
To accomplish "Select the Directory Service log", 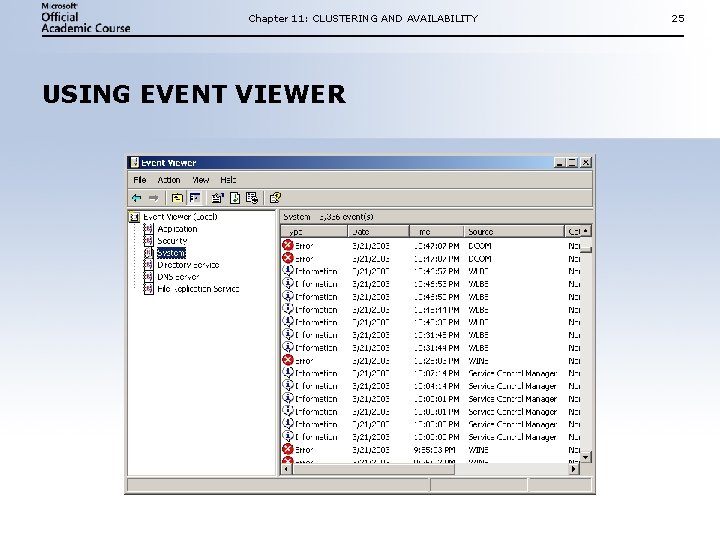I will point(188,265).
